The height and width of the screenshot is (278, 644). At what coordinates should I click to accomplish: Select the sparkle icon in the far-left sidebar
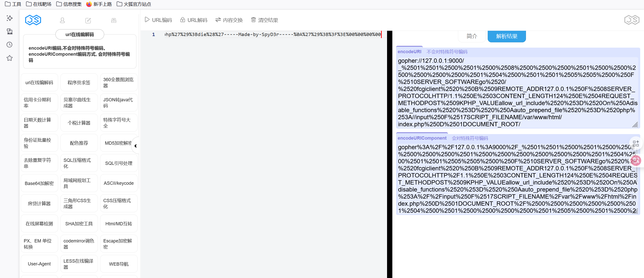(9, 18)
